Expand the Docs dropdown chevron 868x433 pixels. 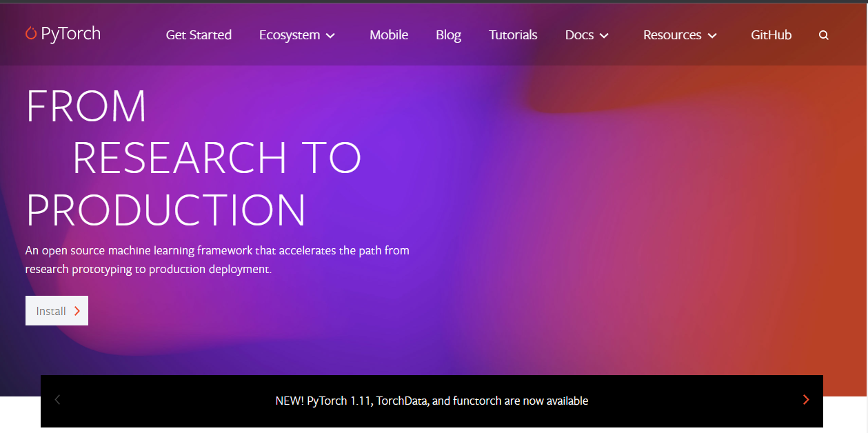point(605,35)
